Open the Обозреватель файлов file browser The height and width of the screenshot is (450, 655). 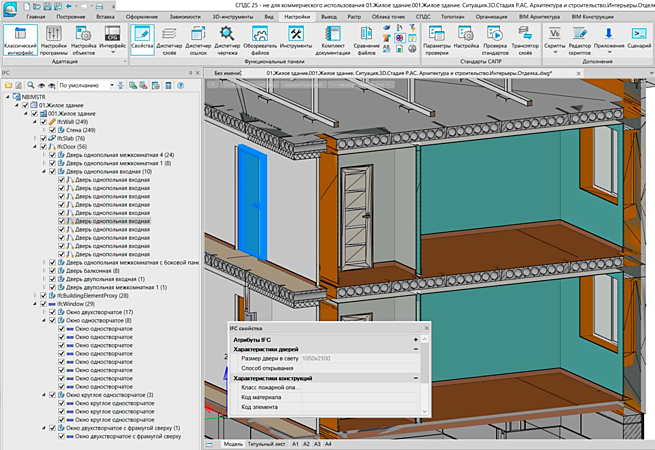(x=260, y=40)
